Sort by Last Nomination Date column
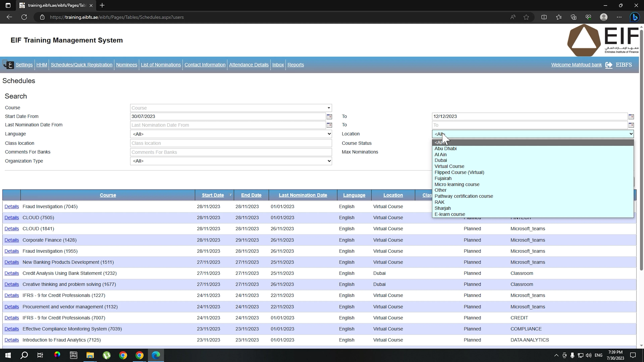644x362 pixels. click(303, 195)
